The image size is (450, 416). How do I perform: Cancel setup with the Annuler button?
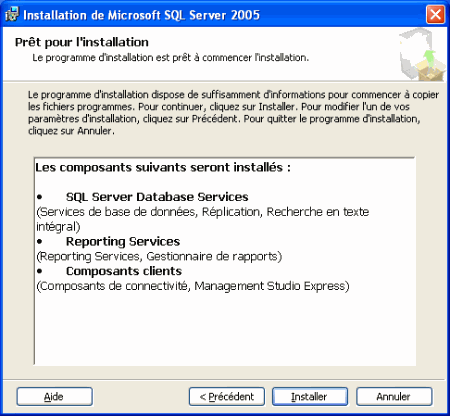pyautogui.click(x=394, y=396)
